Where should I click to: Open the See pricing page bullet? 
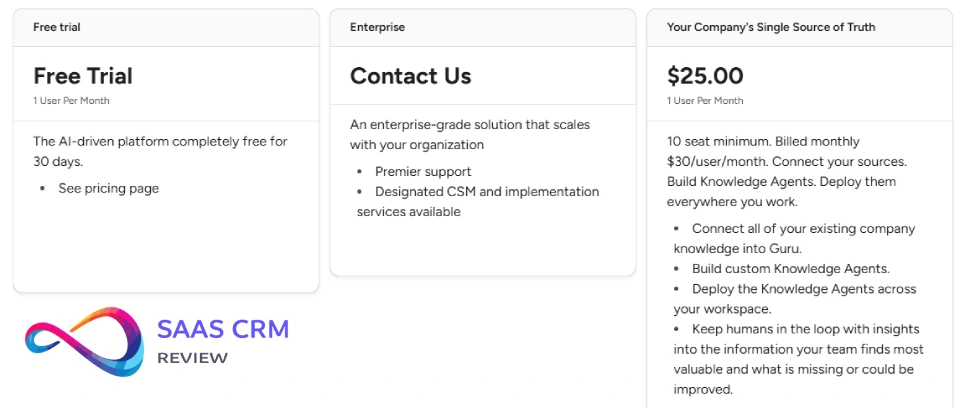click(x=108, y=188)
